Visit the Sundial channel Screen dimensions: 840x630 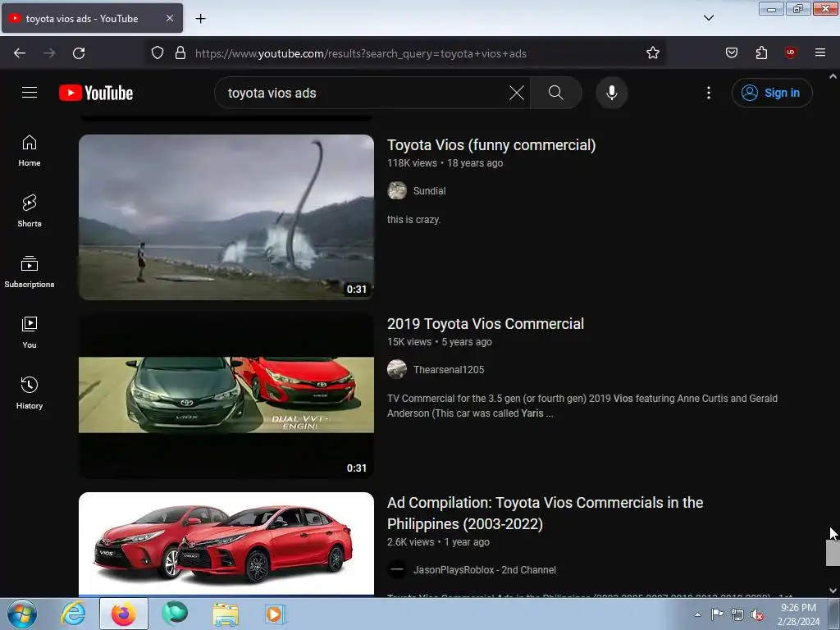pos(429,190)
